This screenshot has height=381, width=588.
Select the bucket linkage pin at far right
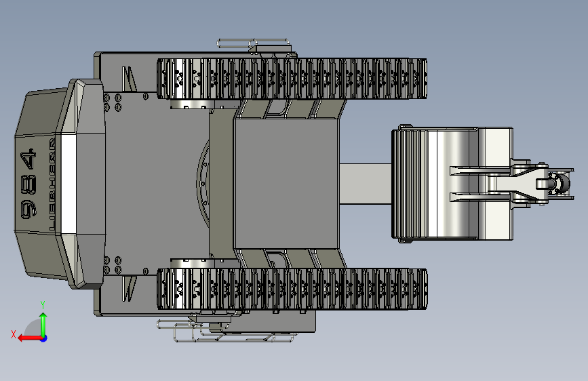point(558,184)
